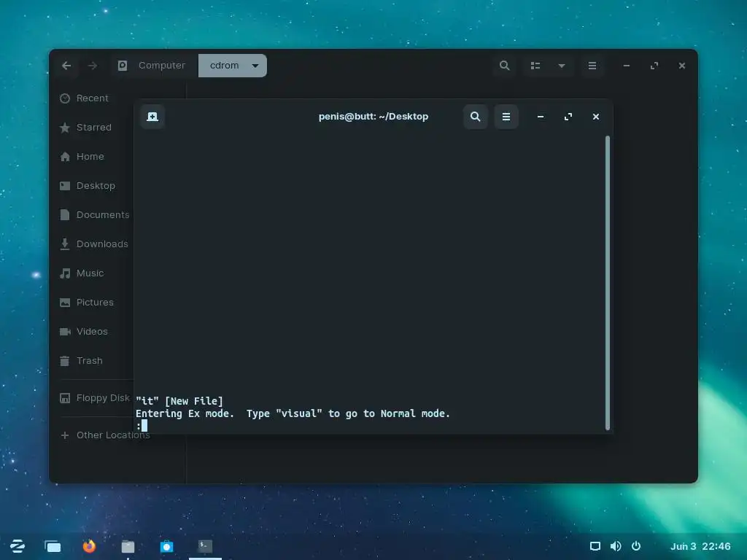Open new tab icon in terminal

pyautogui.click(x=152, y=117)
